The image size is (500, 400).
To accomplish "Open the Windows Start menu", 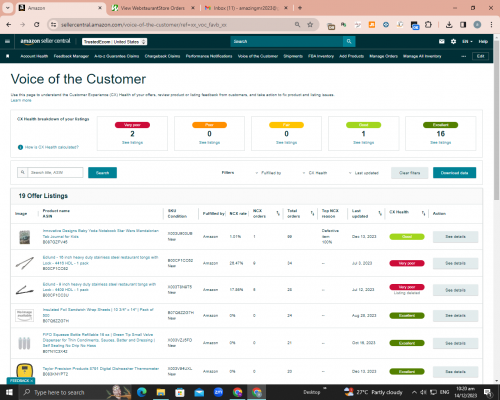I will [x=9, y=392].
